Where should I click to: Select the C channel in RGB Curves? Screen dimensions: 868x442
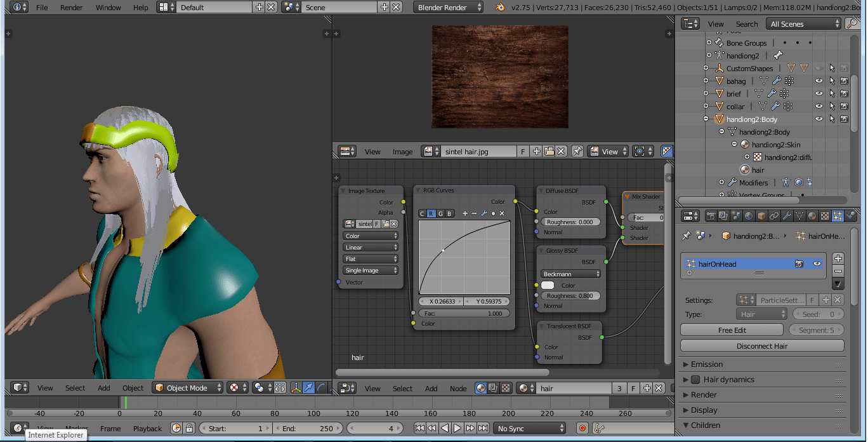click(422, 213)
